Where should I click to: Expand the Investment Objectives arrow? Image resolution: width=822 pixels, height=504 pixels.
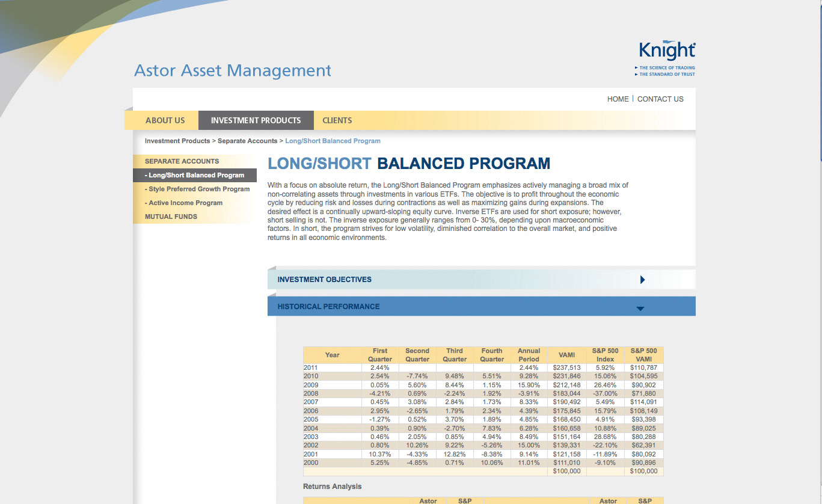(x=642, y=280)
